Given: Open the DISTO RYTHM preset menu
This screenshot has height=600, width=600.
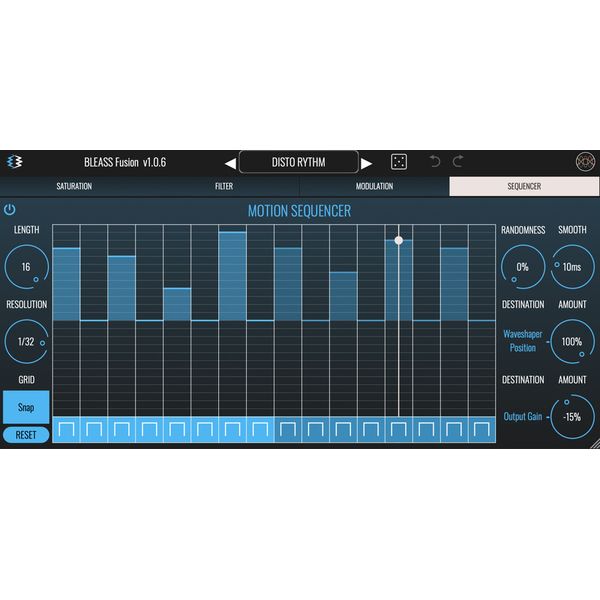Looking at the screenshot, I should 298,162.
